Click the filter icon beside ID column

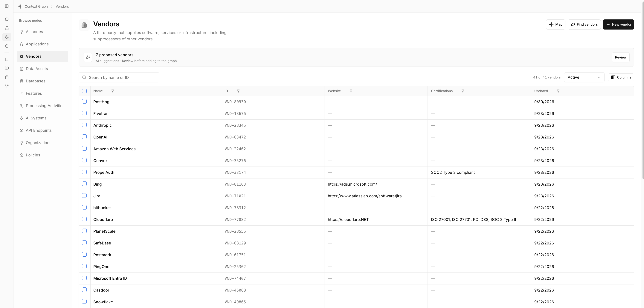238,91
